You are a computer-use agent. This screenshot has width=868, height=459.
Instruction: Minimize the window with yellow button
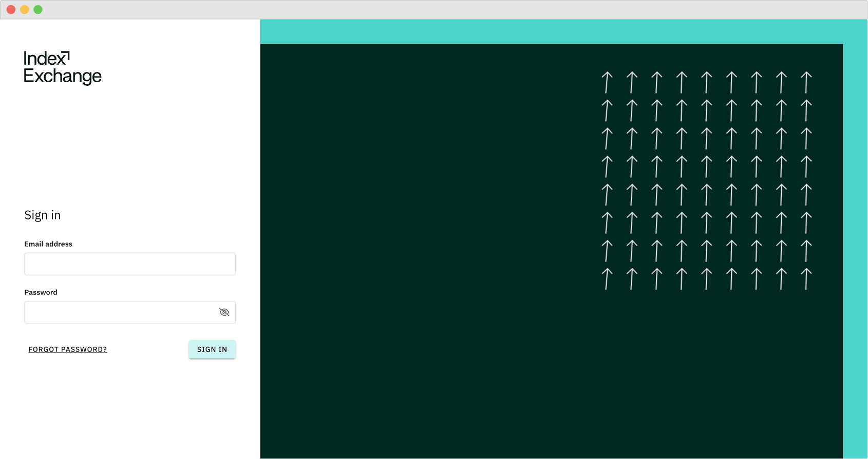pyautogui.click(x=24, y=10)
